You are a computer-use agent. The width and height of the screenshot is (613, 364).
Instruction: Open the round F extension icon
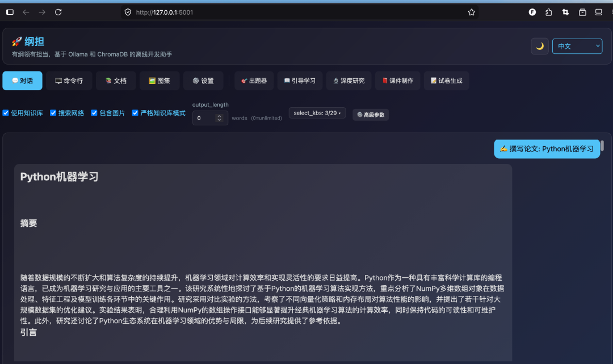pos(532,12)
